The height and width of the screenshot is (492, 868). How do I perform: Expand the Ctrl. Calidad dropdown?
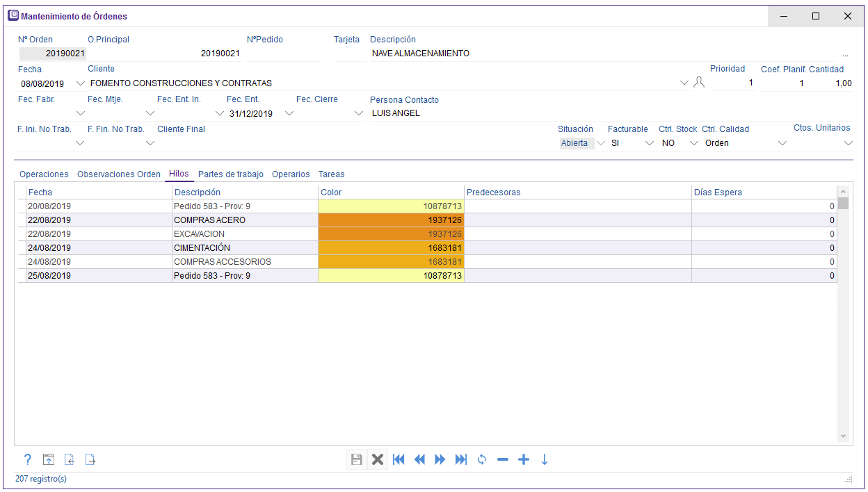[x=782, y=143]
